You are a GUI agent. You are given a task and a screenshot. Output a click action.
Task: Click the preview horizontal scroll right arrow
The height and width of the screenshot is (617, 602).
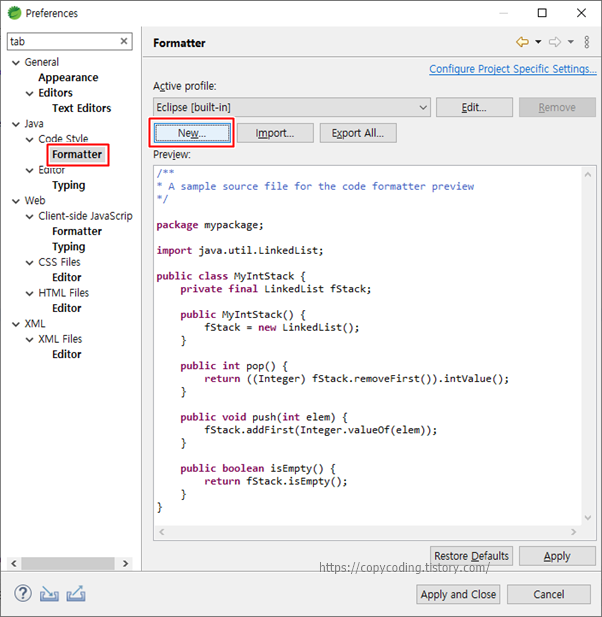pyautogui.click(x=574, y=532)
